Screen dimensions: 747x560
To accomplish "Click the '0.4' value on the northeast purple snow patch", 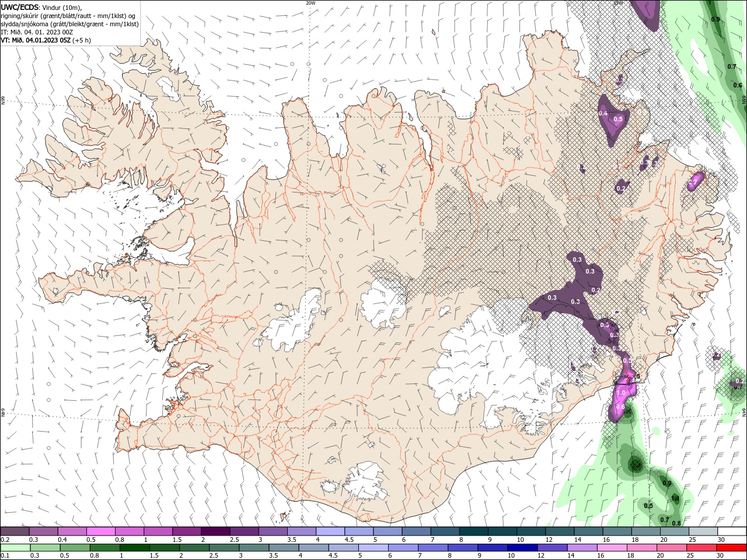I will 603,113.
